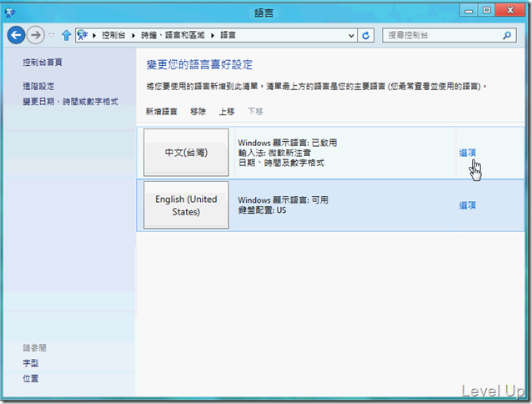
Task: Open the address bar history dropdown
Action: tap(352, 35)
